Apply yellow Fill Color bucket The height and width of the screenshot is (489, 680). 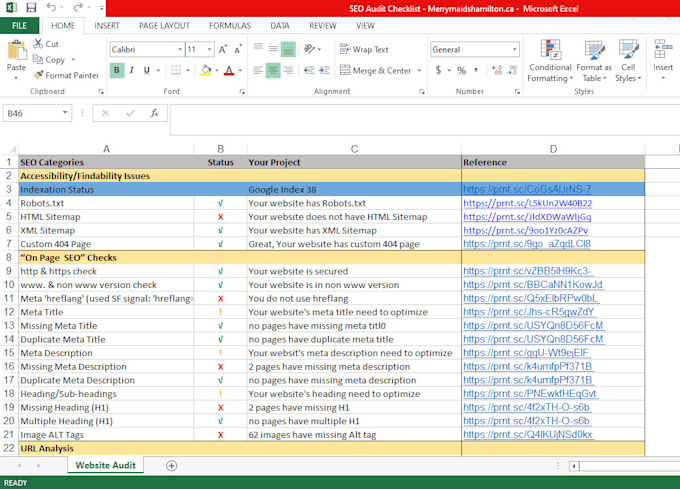coord(206,70)
